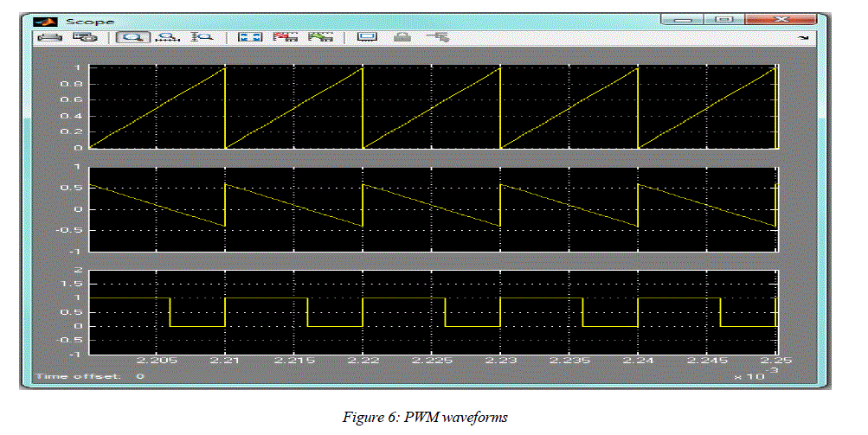Click the Signal selection icon
This screenshot has height=435, width=868.
pos(436,37)
